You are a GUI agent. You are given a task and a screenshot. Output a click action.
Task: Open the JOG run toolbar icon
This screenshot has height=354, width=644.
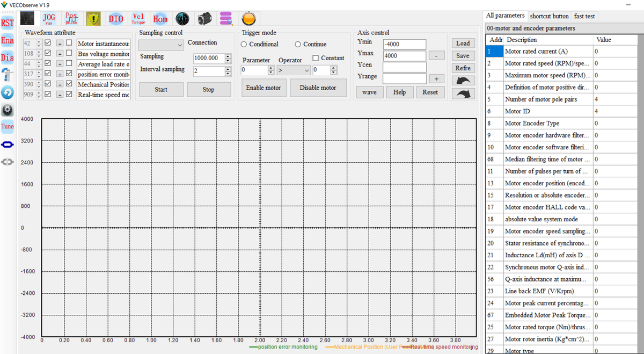click(49, 19)
